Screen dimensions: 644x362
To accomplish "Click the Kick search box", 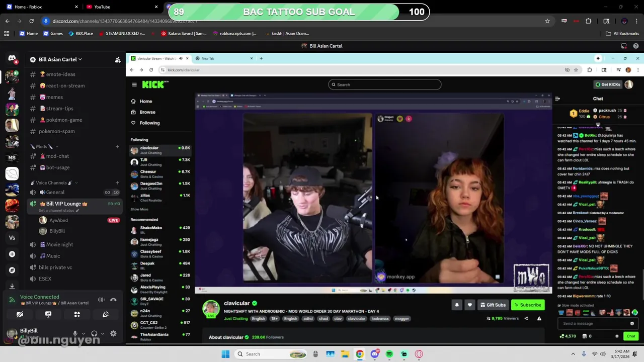I will coord(385,84).
